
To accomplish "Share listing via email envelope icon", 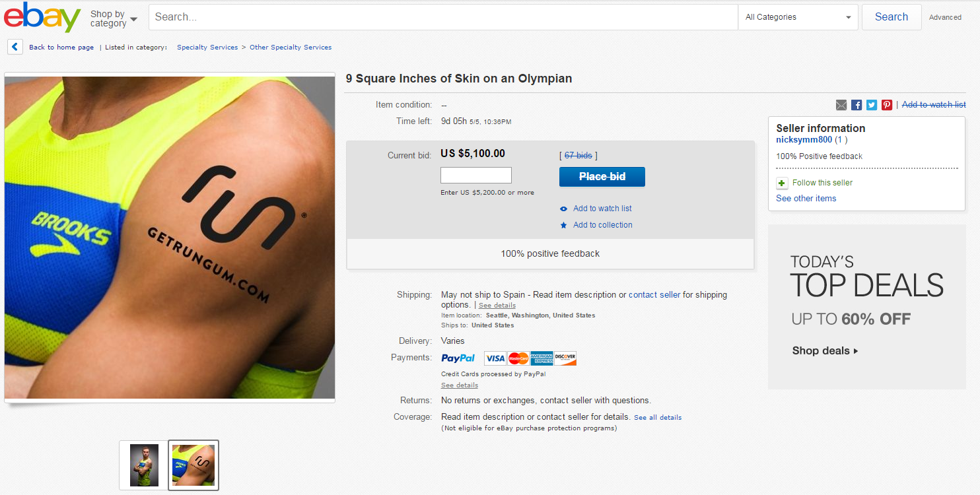I will click(841, 105).
